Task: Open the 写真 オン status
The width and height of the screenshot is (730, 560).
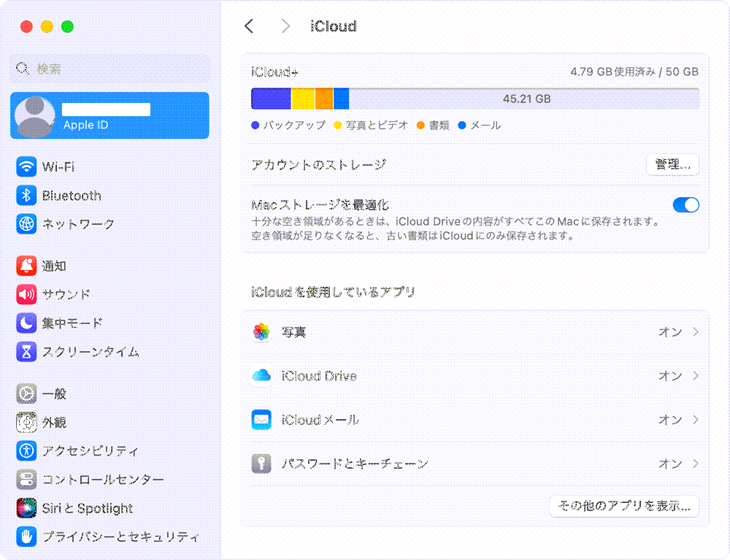Action: point(670,332)
